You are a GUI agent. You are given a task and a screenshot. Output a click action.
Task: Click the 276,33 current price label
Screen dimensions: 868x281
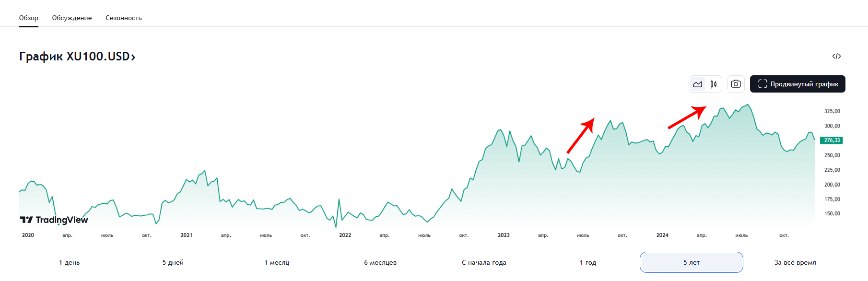click(x=832, y=140)
